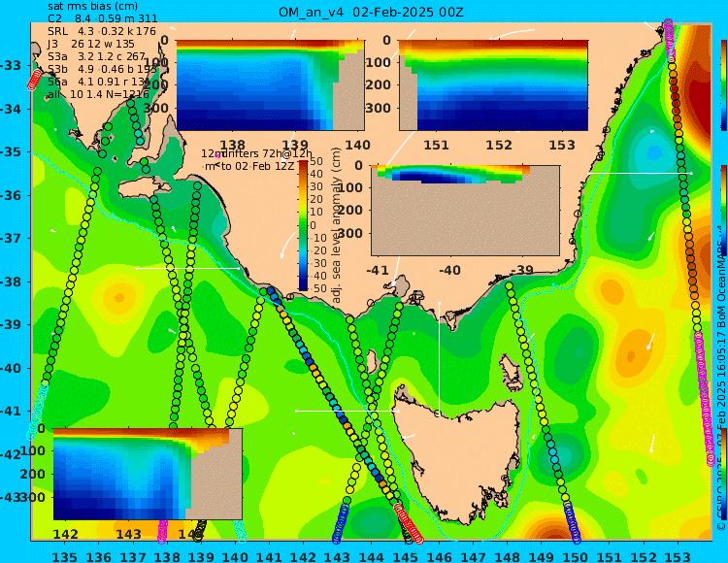Click the '-40' axis label under the Bass Strait inset
Screen dimensions: 728x563
point(449,270)
